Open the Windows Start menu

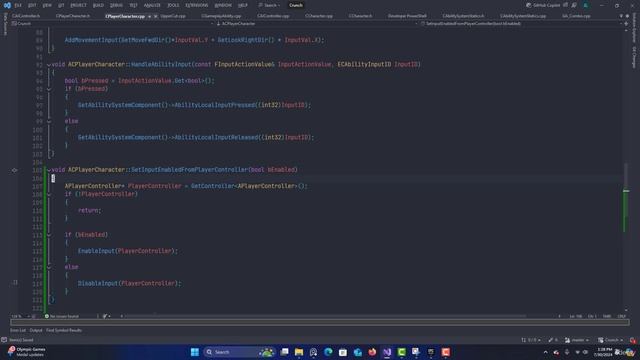click(x=195, y=352)
